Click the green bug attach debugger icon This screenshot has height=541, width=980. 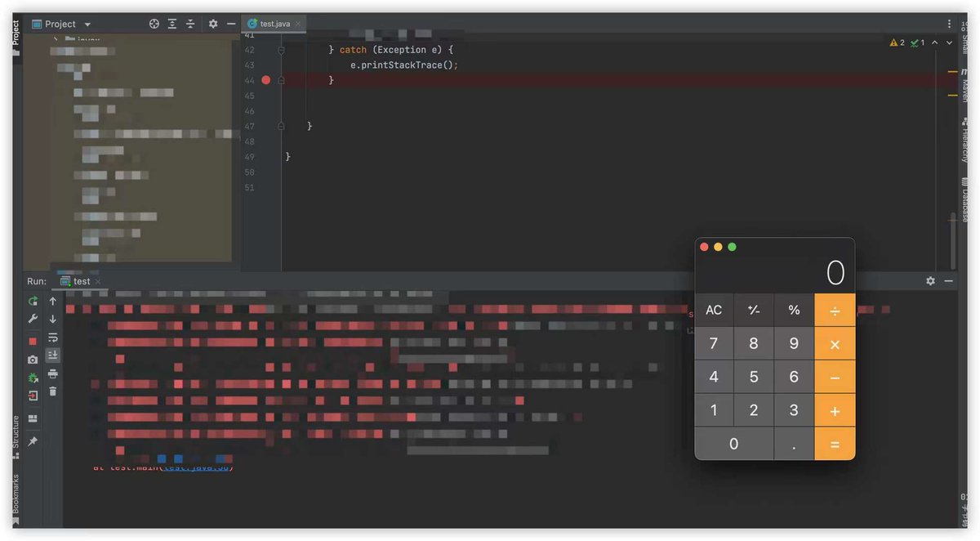(x=33, y=378)
